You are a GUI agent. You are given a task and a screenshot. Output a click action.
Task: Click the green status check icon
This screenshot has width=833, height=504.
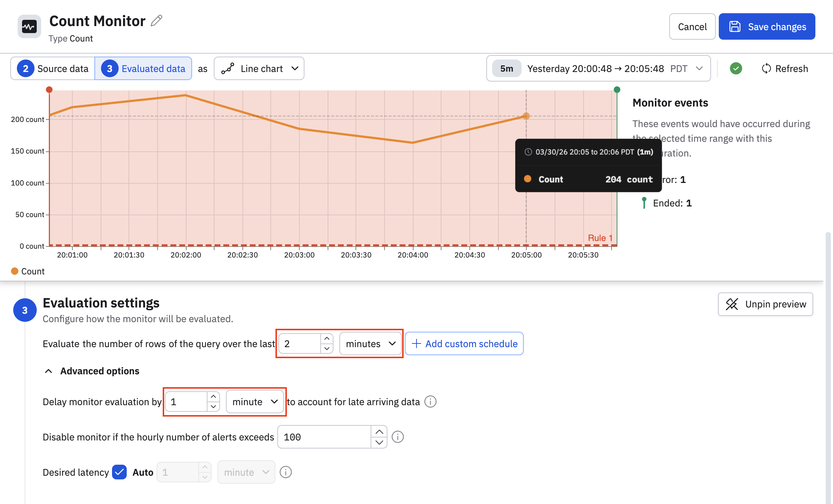tap(736, 69)
